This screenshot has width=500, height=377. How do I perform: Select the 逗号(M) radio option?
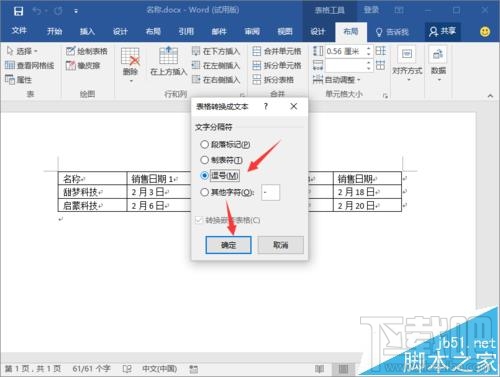click(x=220, y=175)
